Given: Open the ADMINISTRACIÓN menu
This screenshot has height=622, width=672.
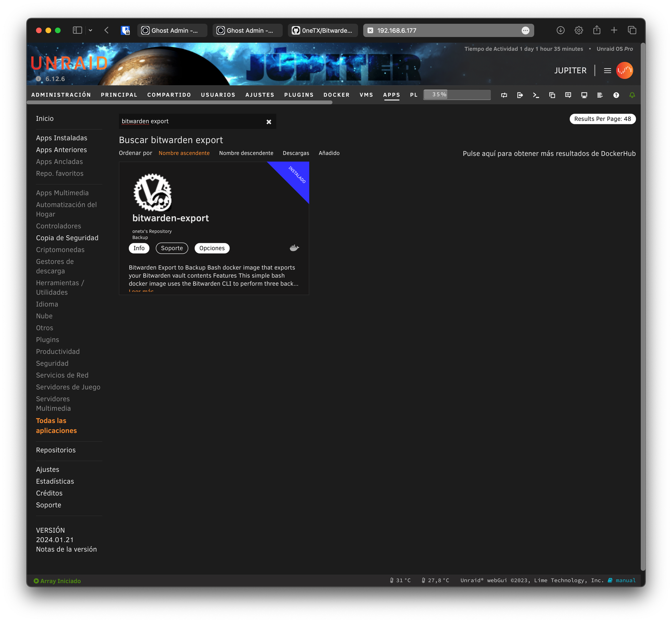Looking at the screenshot, I should [x=61, y=95].
